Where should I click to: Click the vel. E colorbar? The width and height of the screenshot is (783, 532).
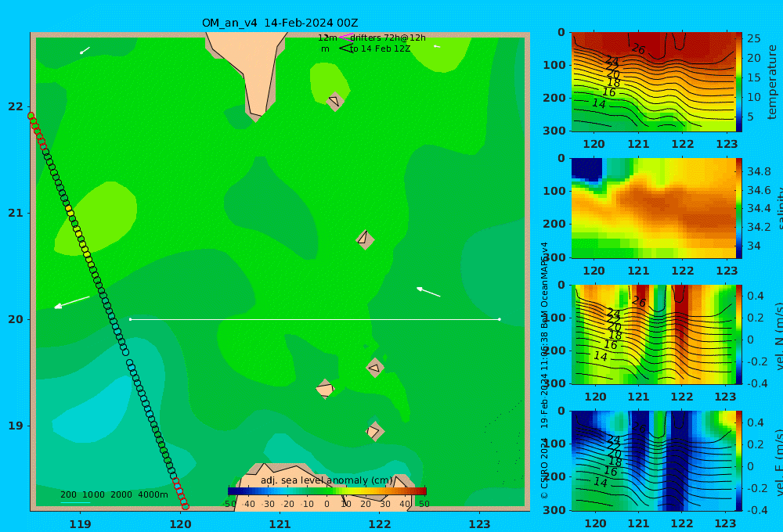point(739,461)
